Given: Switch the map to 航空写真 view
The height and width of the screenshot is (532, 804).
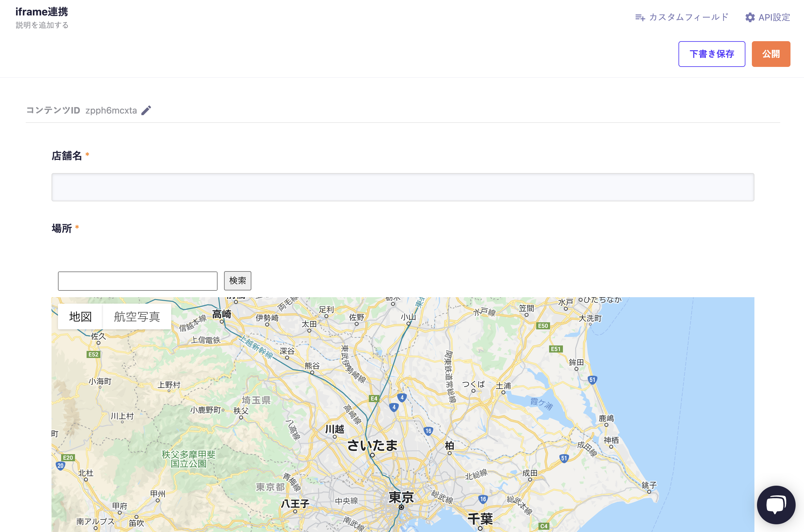Looking at the screenshot, I should coord(137,316).
